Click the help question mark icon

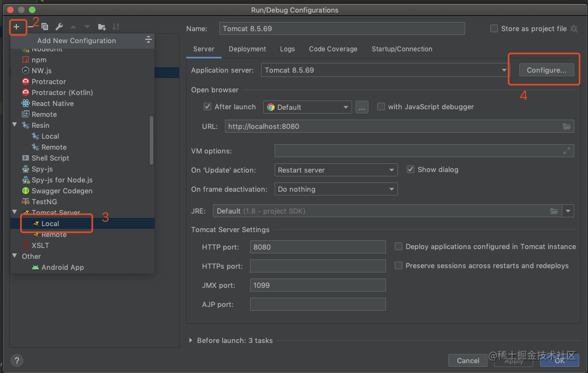click(x=17, y=360)
